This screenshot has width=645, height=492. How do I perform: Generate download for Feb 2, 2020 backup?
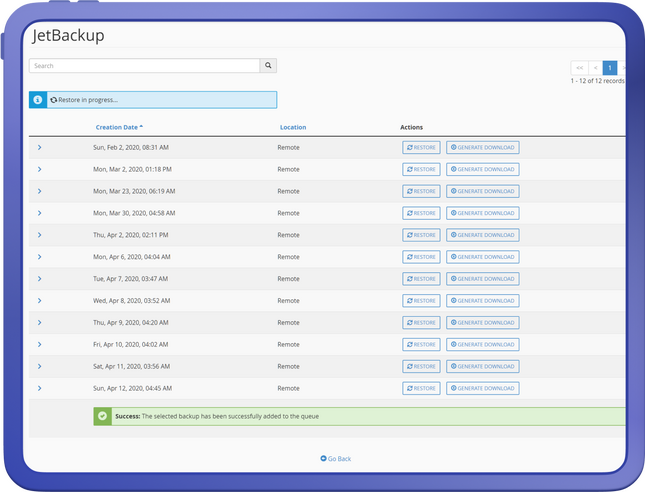coord(482,147)
